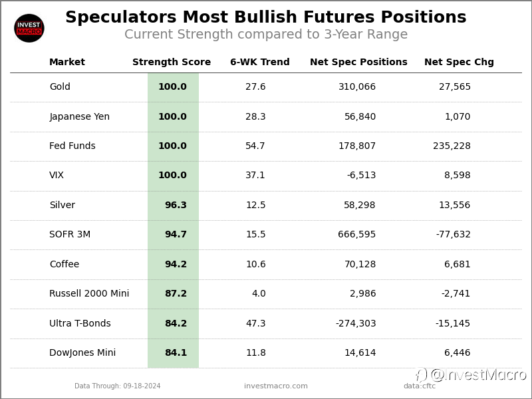The width and height of the screenshot is (532, 399).
Task: Select the Strength Score column header
Action: 172,63
